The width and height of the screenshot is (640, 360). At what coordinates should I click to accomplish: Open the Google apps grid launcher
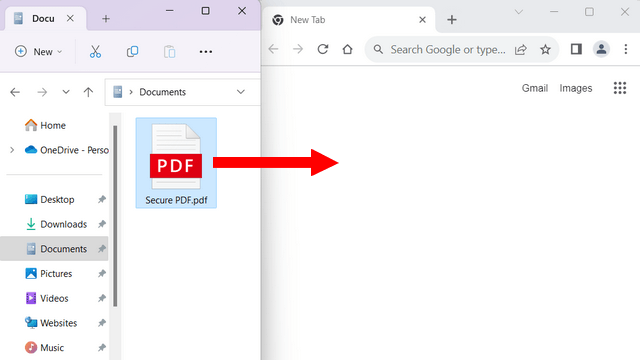(x=620, y=88)
